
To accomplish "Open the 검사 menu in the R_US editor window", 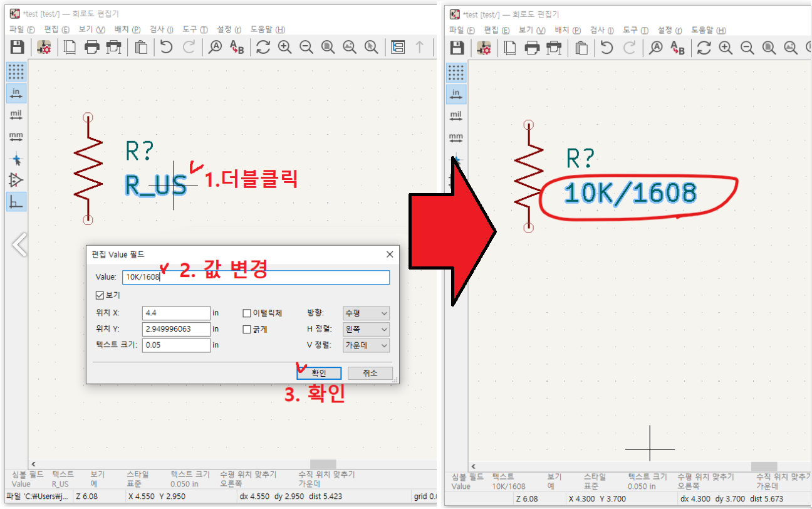I will (x=162, y=29).
